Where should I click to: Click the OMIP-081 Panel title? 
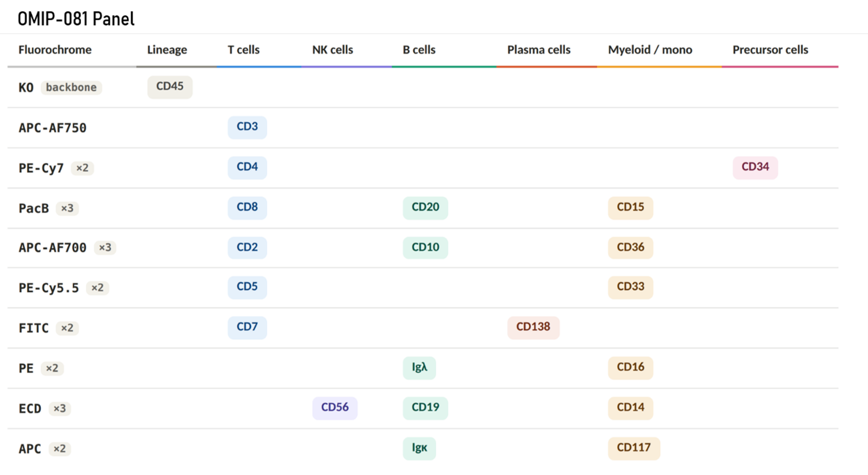point(76,19)
